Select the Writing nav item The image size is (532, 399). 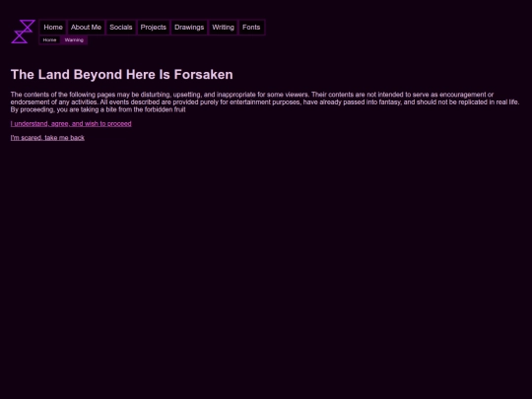tap(223, 28)
